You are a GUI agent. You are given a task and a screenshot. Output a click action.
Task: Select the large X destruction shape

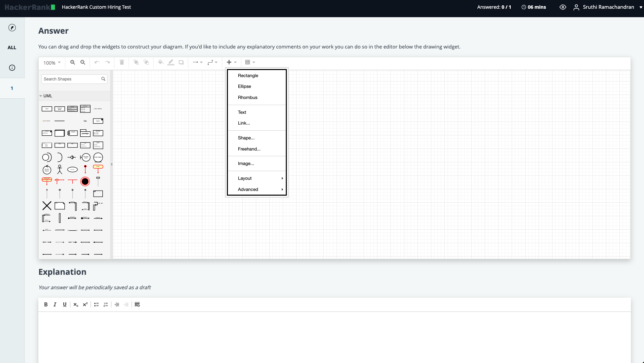47,206
